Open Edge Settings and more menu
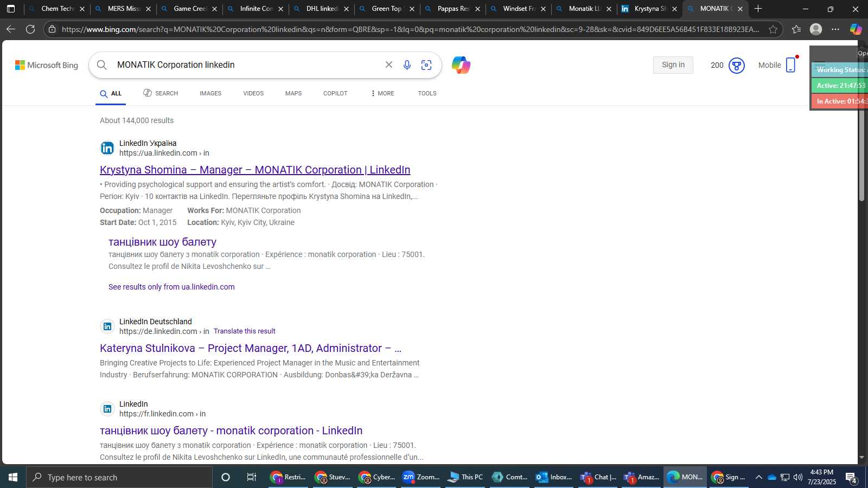868x488 pixels. tap(835, 29)
